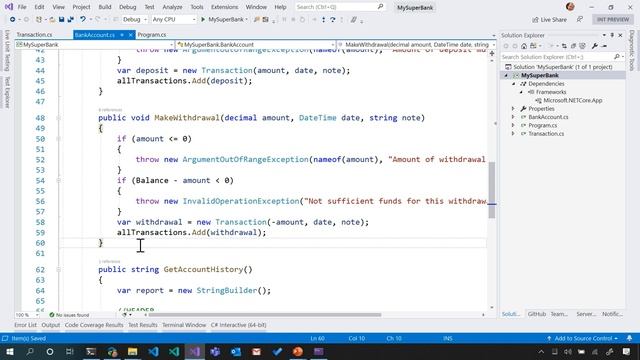This screenshot has width=640, height=360.
Task: Open the Extensions menu
Action: coord(224,7)
